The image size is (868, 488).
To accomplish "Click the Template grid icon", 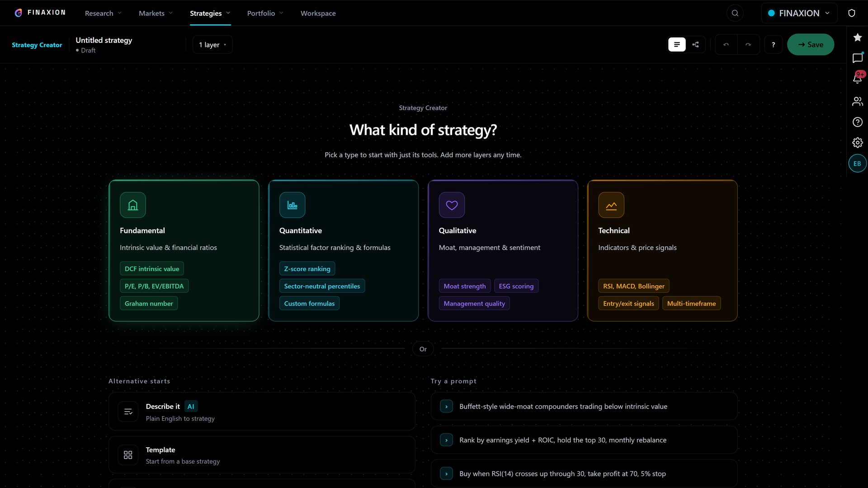I will coord(128,455).
